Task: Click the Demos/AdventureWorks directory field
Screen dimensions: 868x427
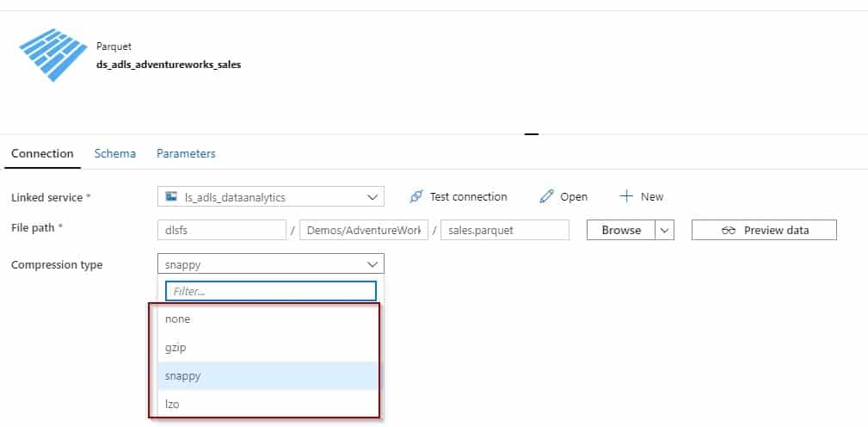Action: tap(364, 231)
